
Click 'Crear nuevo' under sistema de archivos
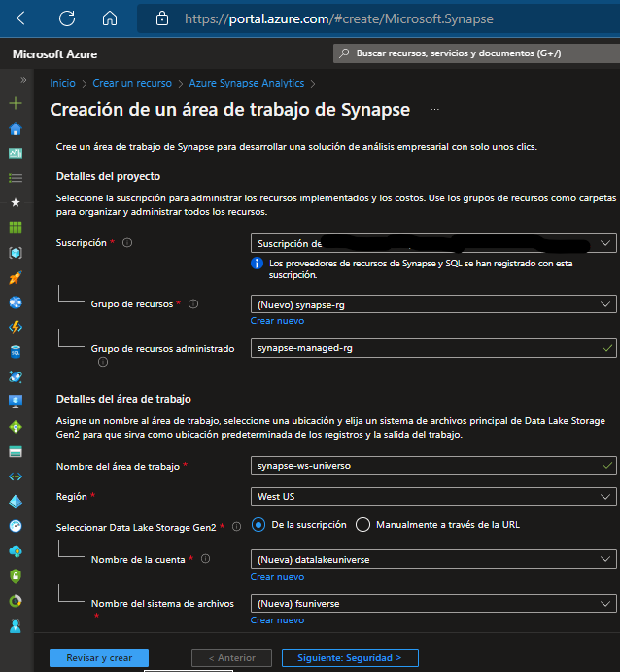coord(277,620)
